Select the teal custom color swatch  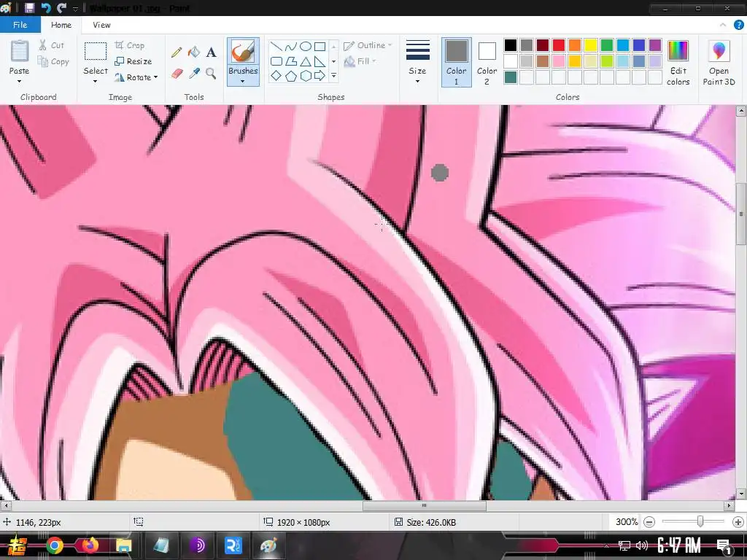pyautogui.click(x=510, y=77)
